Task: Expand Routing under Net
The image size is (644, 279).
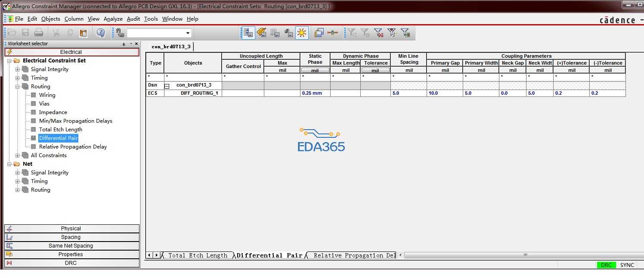Action: pyautogui.click(x=18, y=190)
